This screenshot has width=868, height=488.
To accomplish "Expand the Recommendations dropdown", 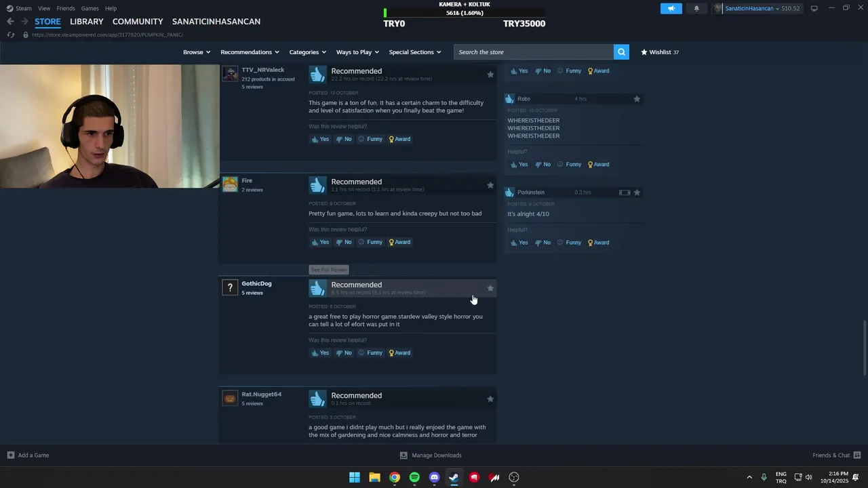I will coord(250,52).
